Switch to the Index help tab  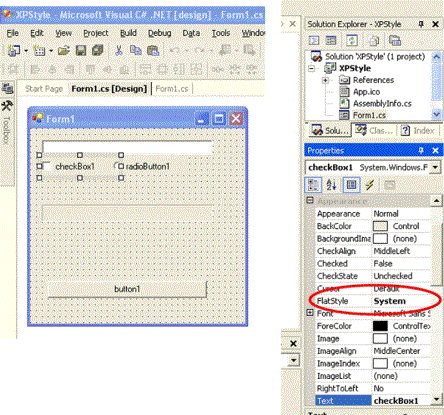click(418, 130)
